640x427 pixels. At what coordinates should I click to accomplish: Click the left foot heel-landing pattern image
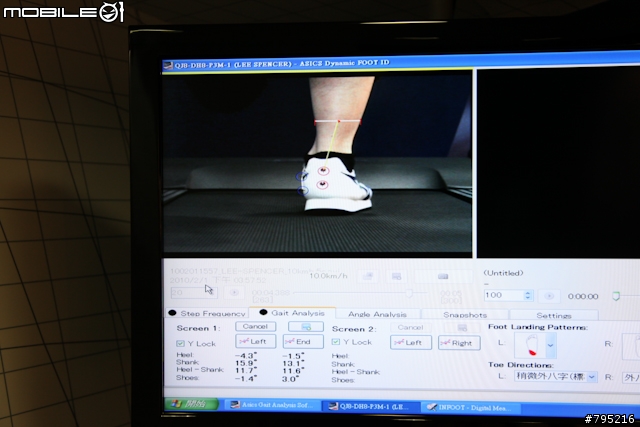point(531,345)
